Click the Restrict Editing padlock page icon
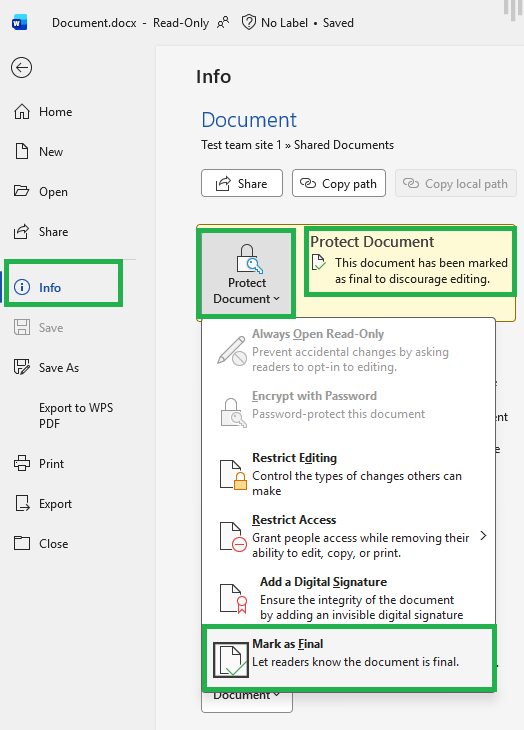This screenshot has height=730, width=524. [233, 475]
